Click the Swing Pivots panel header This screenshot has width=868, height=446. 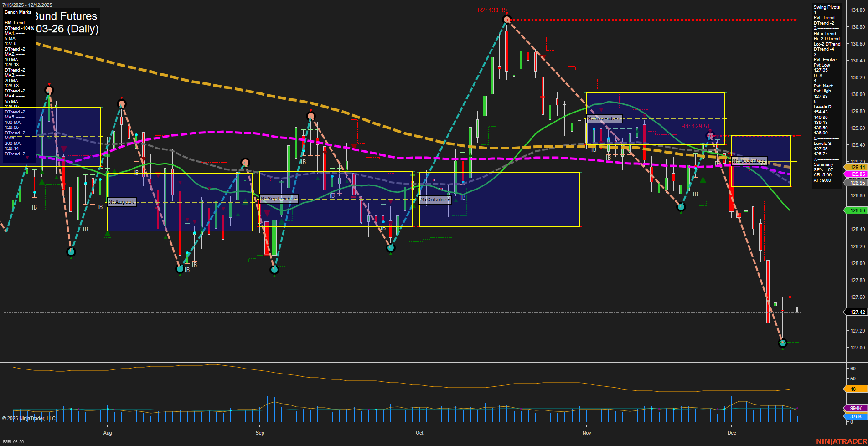[x=826, y=7]
